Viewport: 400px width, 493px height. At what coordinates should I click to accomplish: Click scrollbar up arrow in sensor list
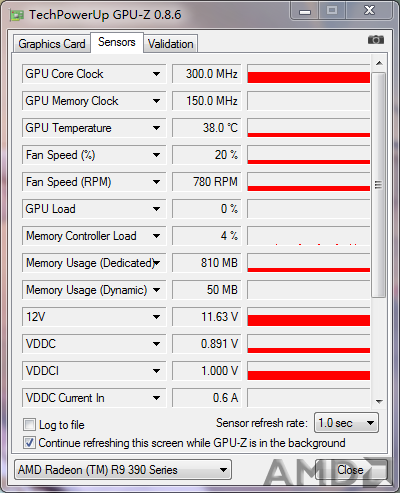tap(379, 63)
